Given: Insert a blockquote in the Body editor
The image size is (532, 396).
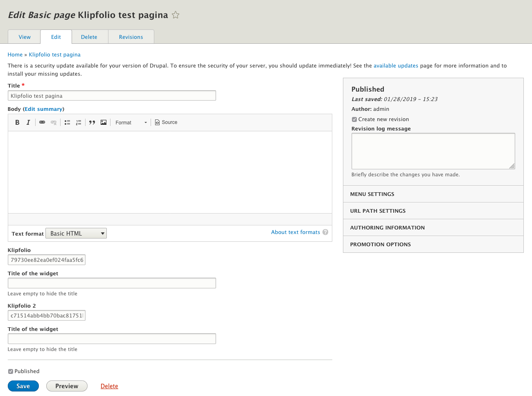Looking at the screenshot, I should click(x=92, y=122).
